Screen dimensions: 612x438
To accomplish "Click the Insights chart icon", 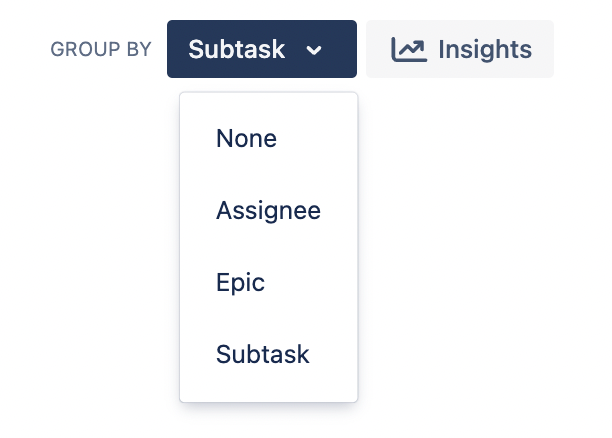I will pyautogui.click(x=409, y=49).
